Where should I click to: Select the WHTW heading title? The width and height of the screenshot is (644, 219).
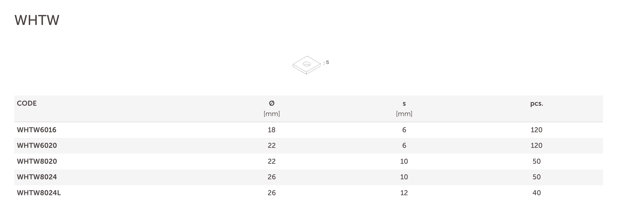coord(37,20)
